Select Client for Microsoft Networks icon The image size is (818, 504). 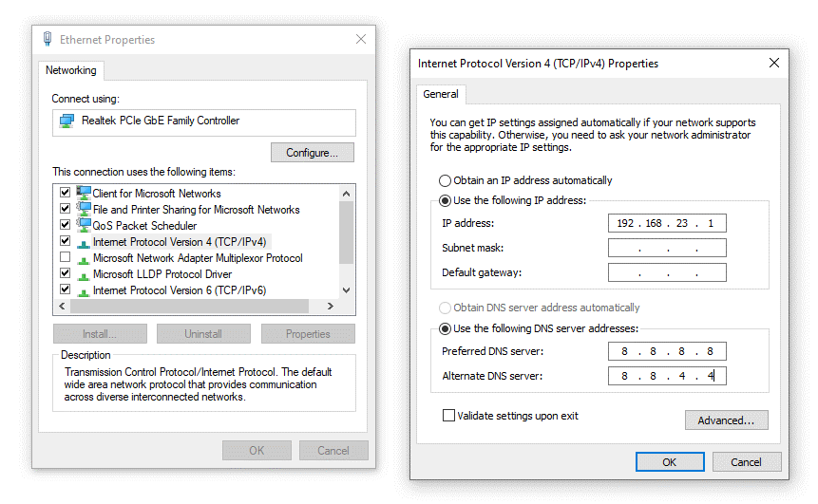[84, 193]
